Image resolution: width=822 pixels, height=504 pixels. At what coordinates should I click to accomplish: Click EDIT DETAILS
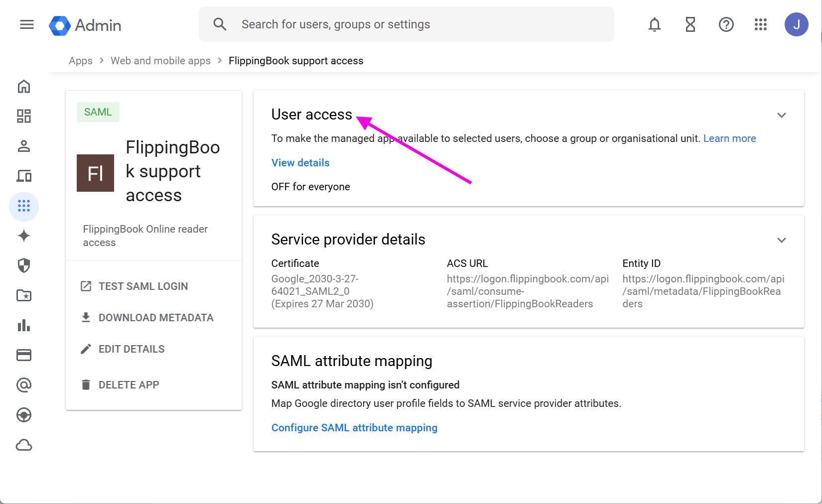123,349
